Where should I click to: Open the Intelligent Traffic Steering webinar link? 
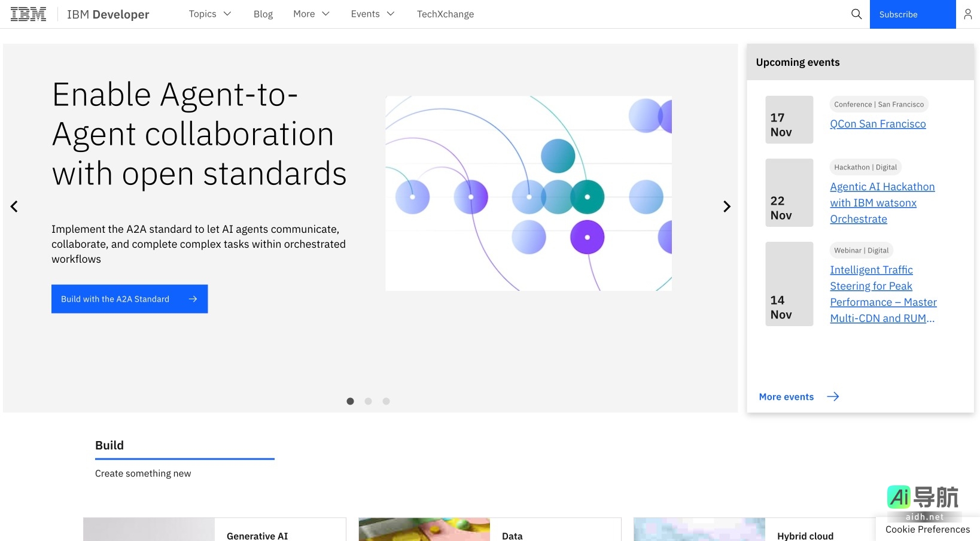click(883, 293)
